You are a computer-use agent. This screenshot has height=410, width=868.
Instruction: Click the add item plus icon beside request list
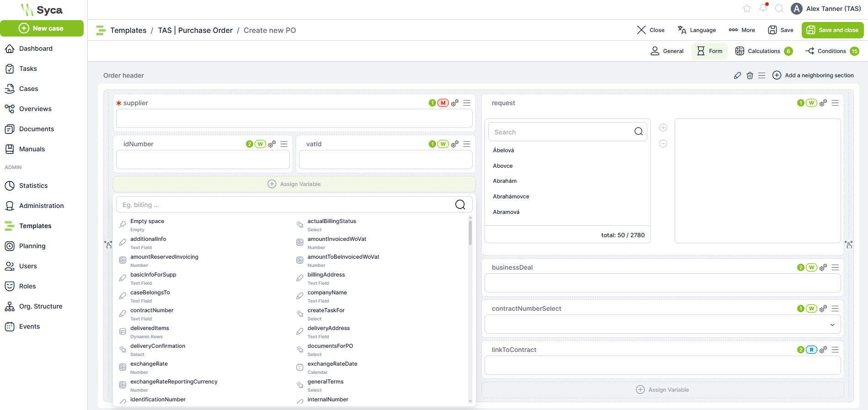tap(663, 128)
